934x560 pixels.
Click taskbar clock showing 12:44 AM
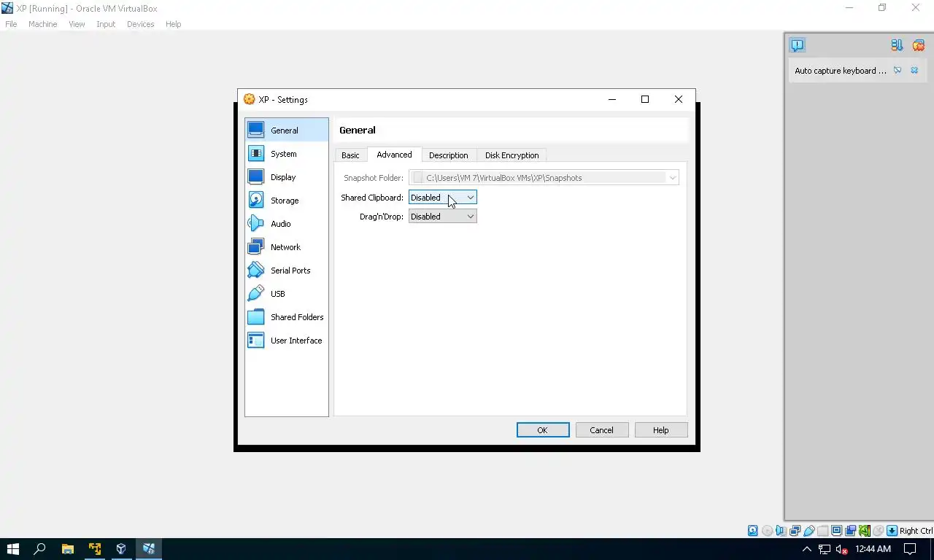(873, 549)
